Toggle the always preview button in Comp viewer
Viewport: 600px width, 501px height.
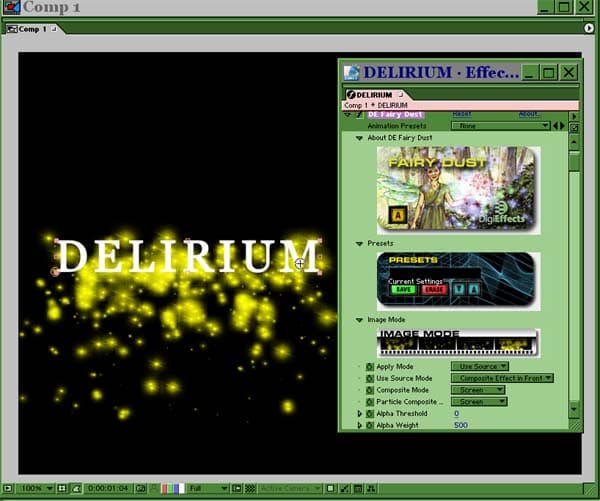pos(8,488)
